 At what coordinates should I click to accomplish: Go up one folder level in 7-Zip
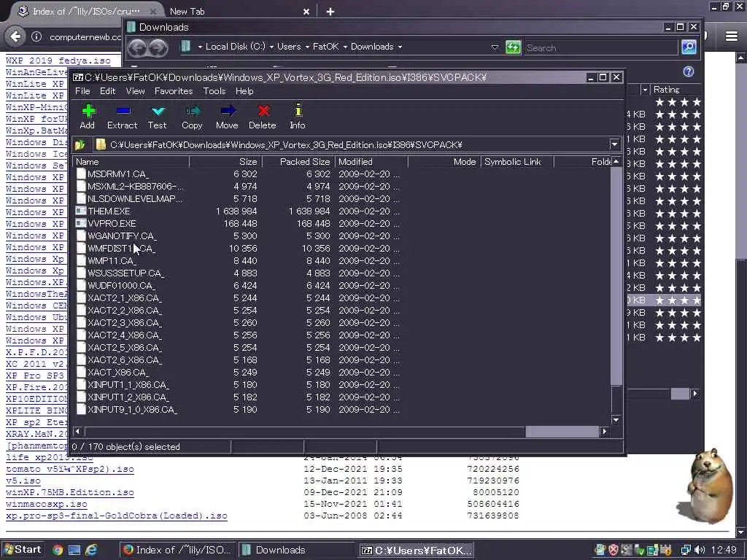click(80, 145)
